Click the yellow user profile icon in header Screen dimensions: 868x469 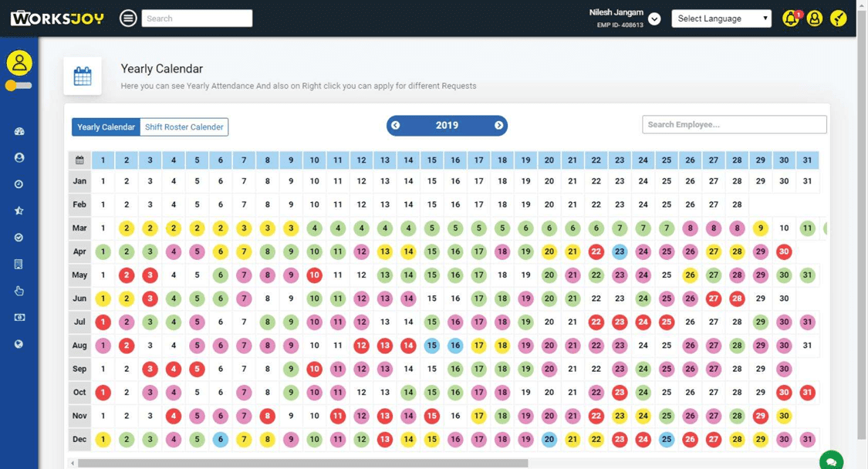[814, 19]
